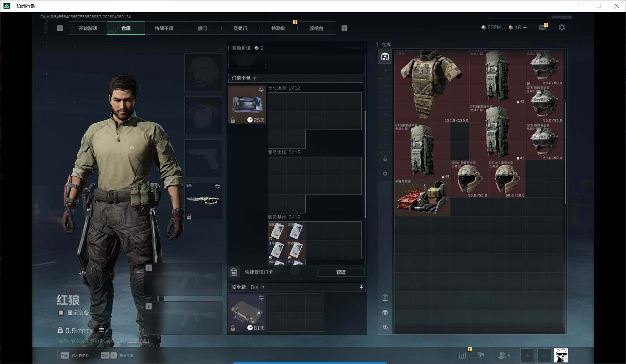Select the main warehouse page icon
The width and height of the screenshot is (626, 364).
(x=385, y=57)
